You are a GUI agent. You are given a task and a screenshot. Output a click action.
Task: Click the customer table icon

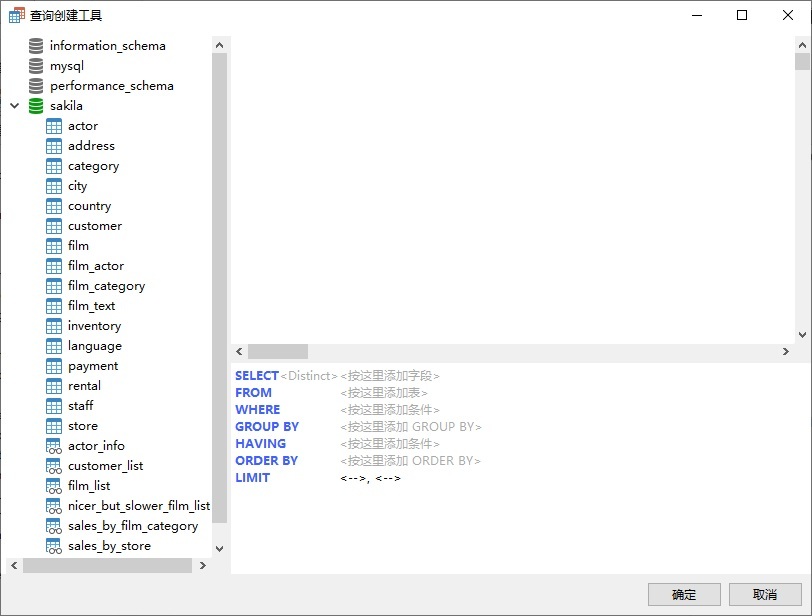[x=54, y=226]
